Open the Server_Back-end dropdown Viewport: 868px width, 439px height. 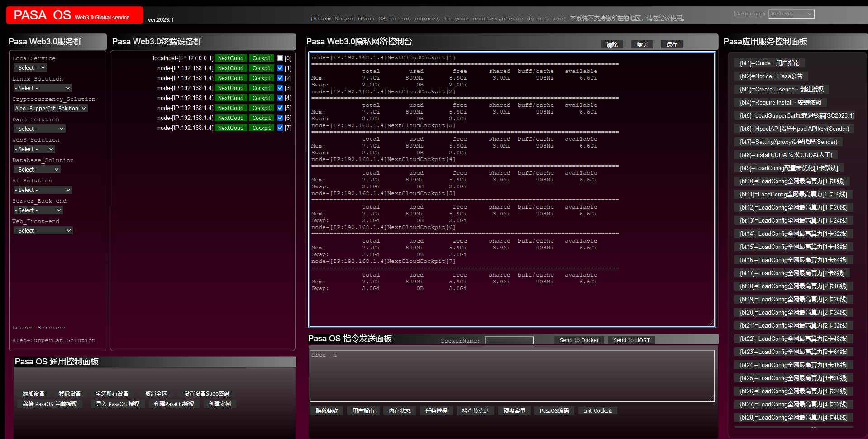point(38,210)
